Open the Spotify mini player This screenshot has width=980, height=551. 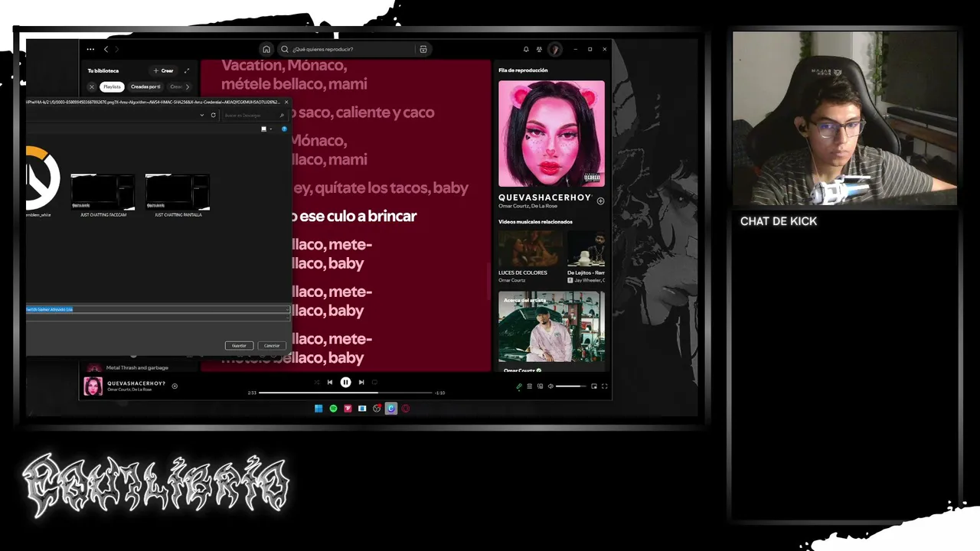click(594, 386)
